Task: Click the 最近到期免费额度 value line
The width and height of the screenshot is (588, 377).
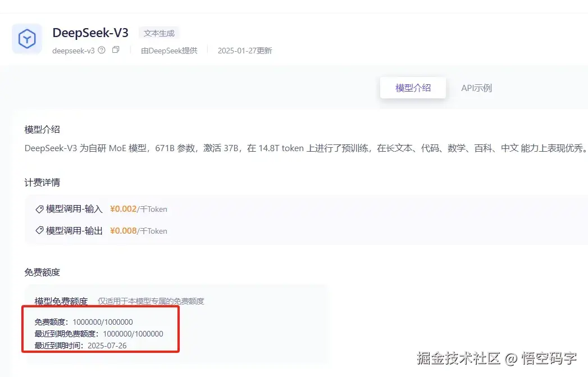Action: click(x=99, y=334)
